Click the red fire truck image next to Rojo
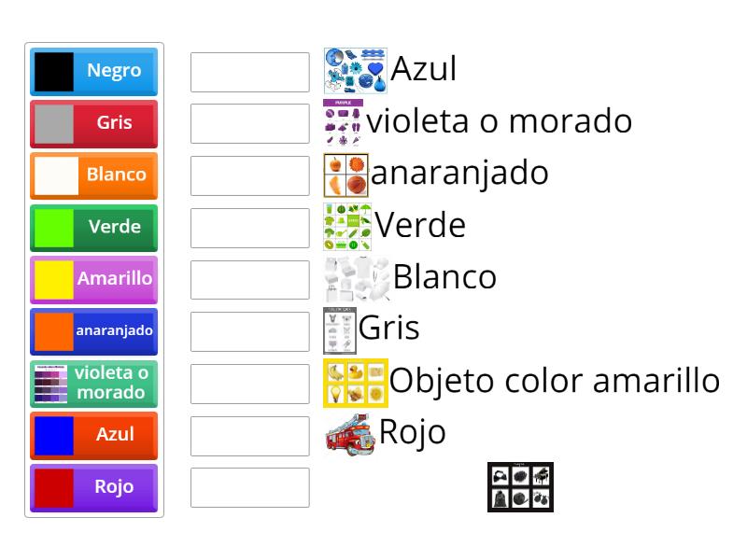 350,432
